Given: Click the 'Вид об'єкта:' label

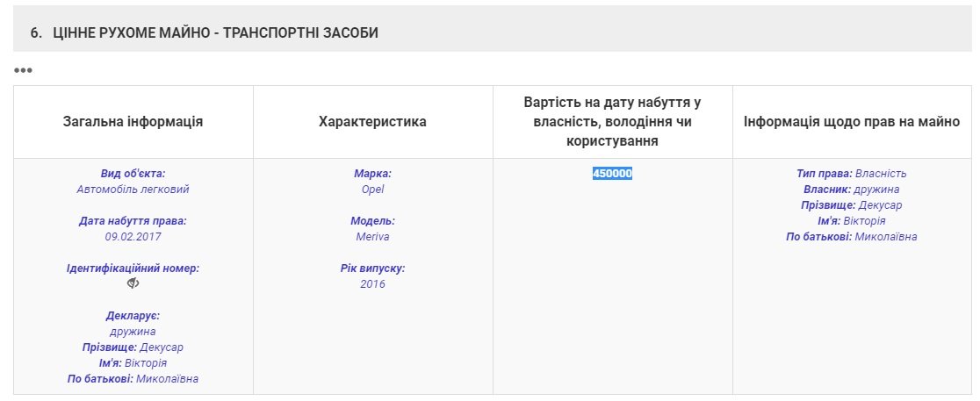Looking at the screenshot, I should coord(133,174).
